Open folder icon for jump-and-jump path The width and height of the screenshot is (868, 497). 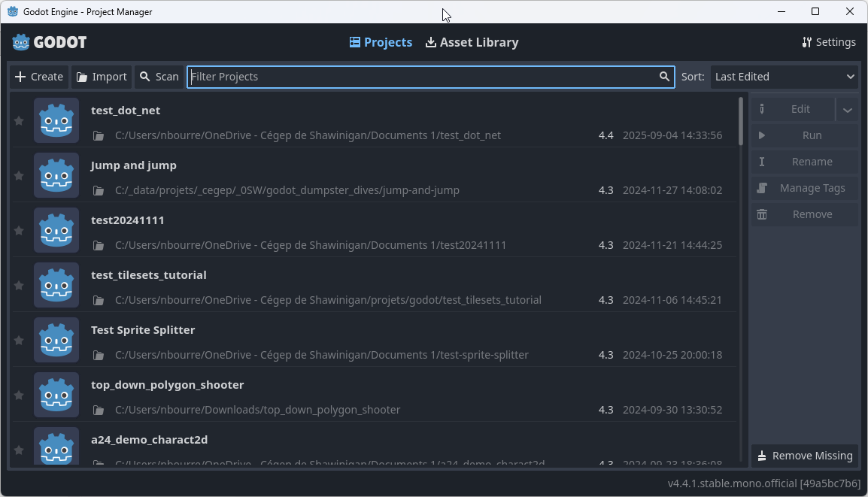click(x=99, y=190)
